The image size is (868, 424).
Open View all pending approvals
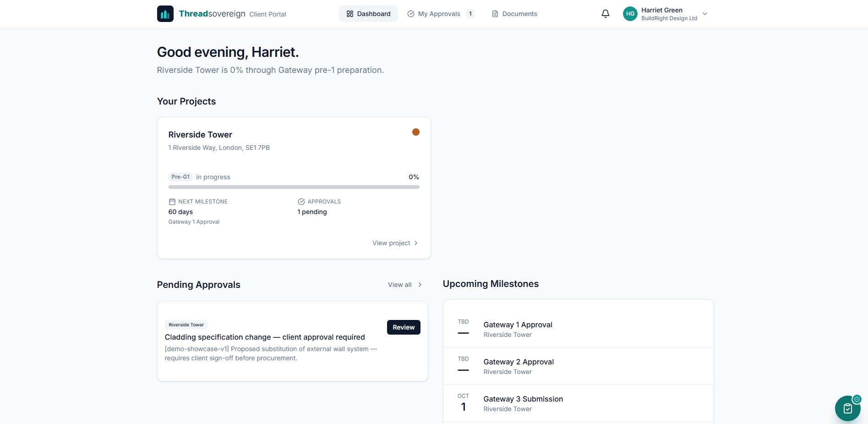coord(404,285)
